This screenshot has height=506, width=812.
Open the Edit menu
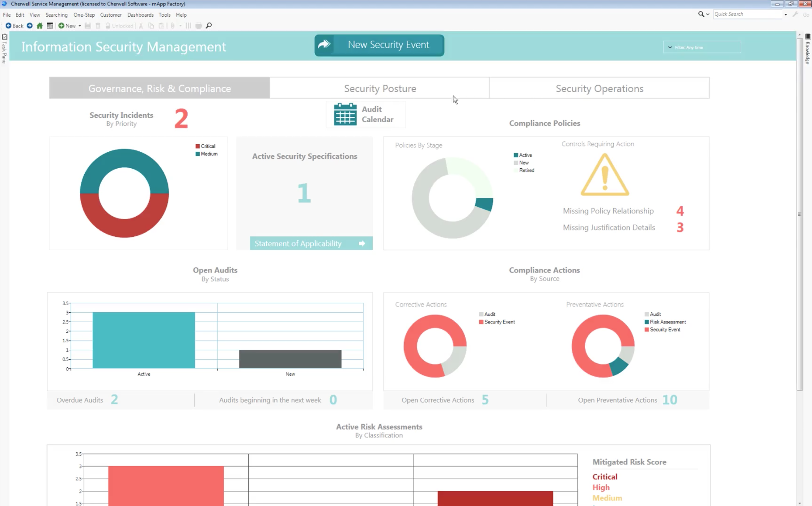20,15
